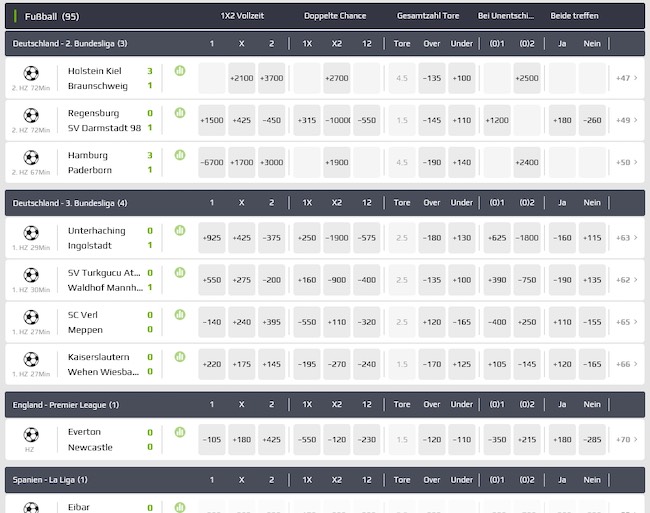Open Wehen Wiesba... team name
This screenshot has height=513, width=650.
(103, 372)
